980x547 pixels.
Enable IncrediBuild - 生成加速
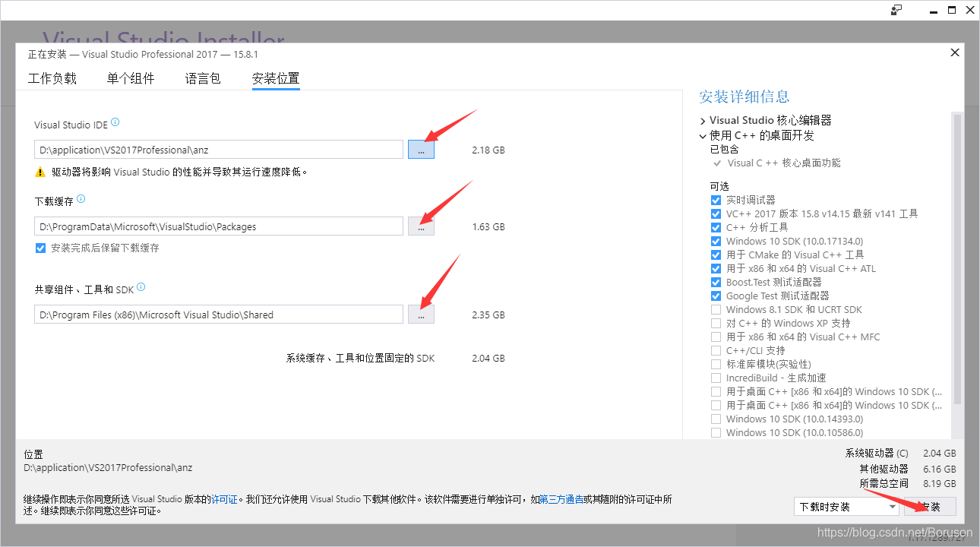(716, 378)
